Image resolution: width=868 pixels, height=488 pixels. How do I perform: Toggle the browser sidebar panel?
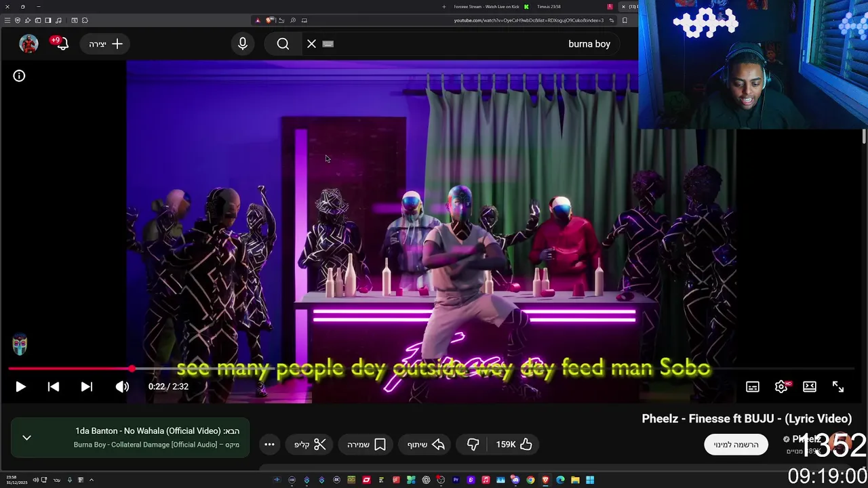48,20
